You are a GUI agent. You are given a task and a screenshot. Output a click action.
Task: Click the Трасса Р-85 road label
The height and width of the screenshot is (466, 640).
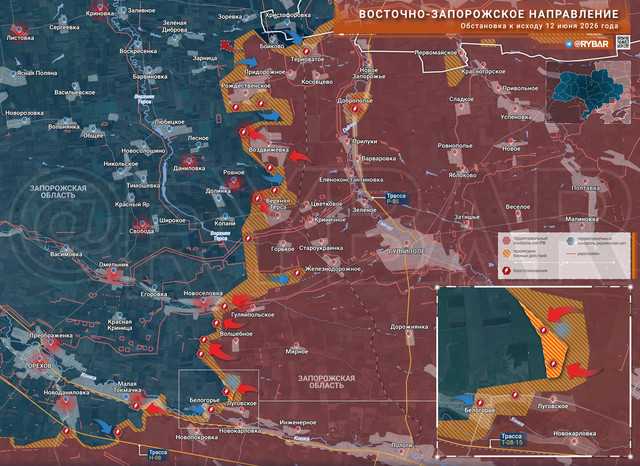(396, 198)
